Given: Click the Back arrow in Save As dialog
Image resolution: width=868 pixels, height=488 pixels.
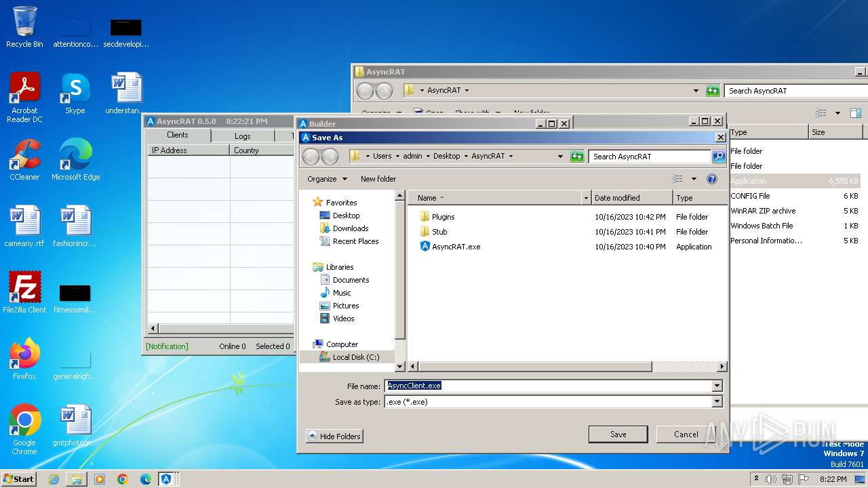Looking at the screenshot, I should click(x=311, y=157).
